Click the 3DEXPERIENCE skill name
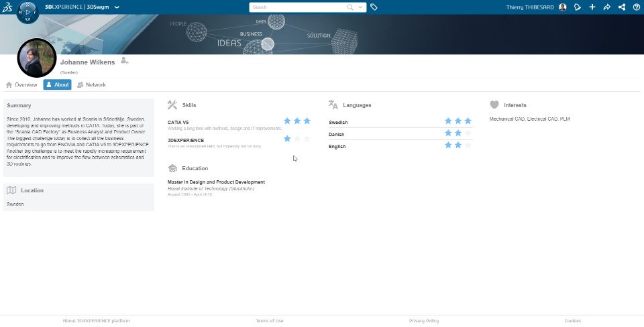This screenshot has width=644, height=327. pos(186,140)
